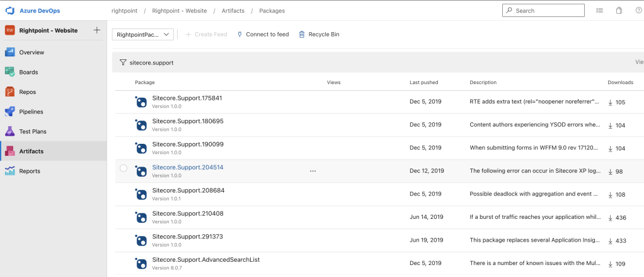Go to Boards in the sidebar
This screenshot has height=277, width=644.
pos(29,72)
